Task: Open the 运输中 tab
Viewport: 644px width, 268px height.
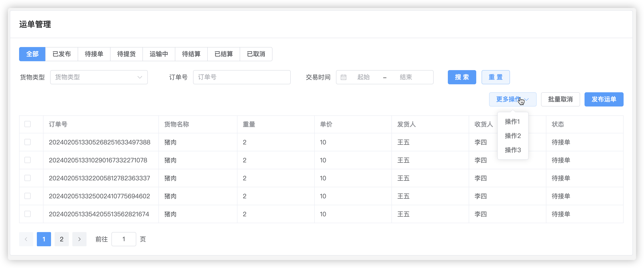Action: pos(159,54)
